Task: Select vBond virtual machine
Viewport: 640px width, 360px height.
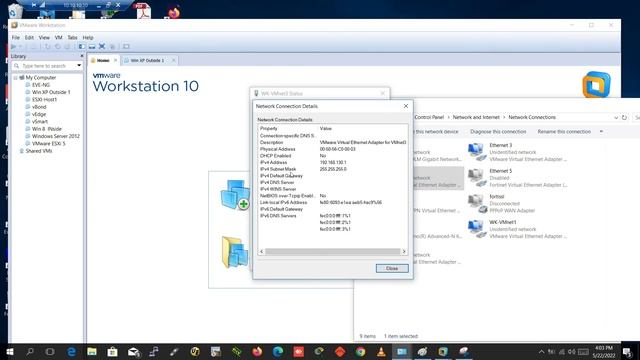Action: 39,107
